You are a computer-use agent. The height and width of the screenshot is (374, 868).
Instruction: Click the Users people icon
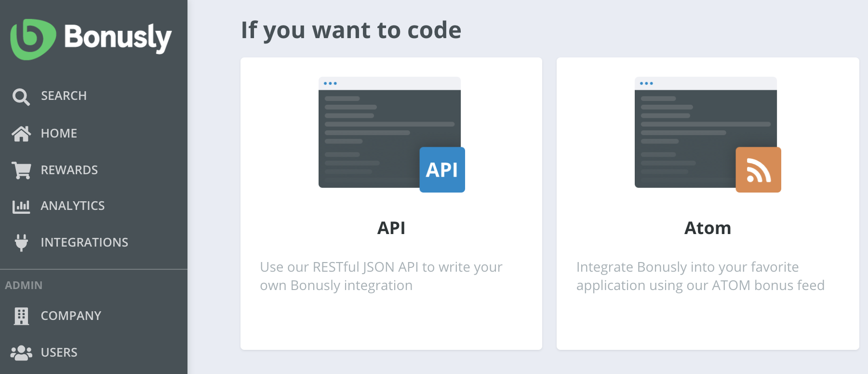click(21, 353)
